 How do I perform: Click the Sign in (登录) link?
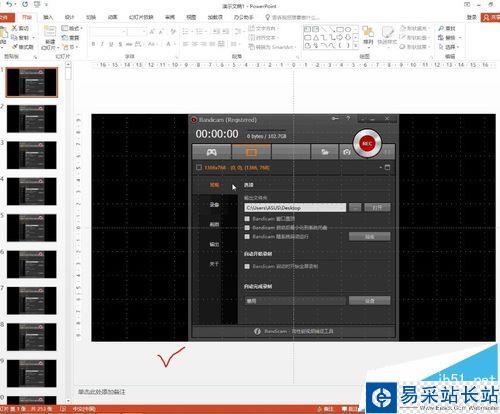[471, 17]
